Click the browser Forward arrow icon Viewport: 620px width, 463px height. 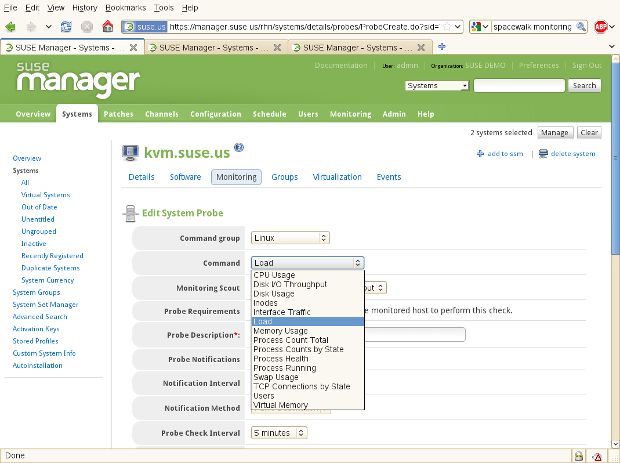(x=31, y=27)
